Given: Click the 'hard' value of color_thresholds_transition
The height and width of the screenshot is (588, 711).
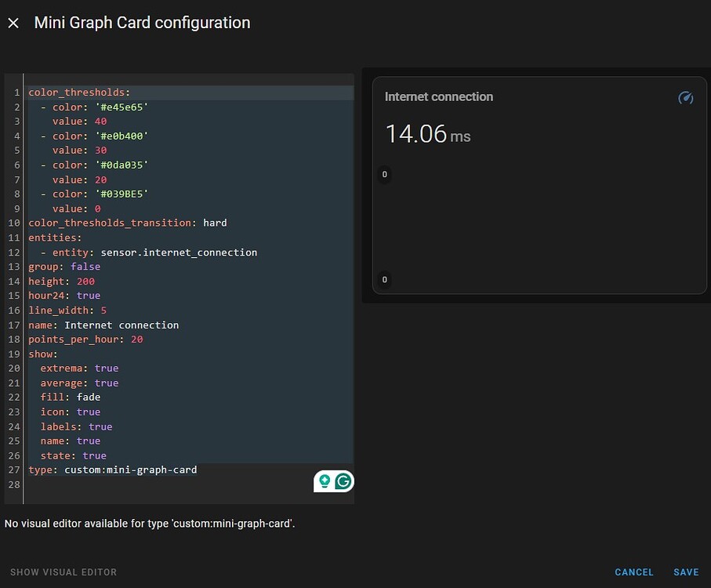Looking at the screenshot, I should (214, 223).
